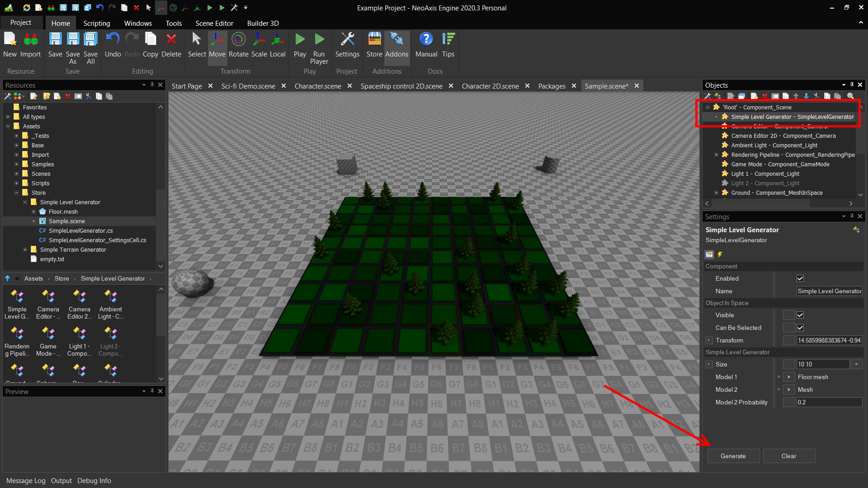Delete selected resource in Resources panel
The width and height of the screenshot is (868, 488).
pos(68,96)
